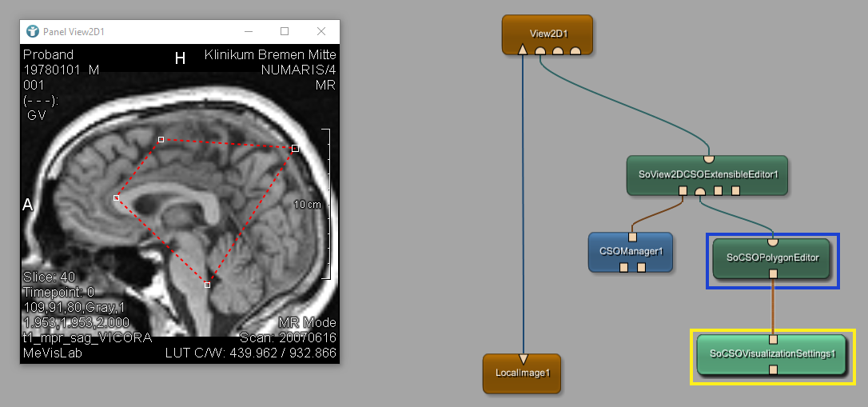The height and width of the screenshot is (407, 868).
Task: Select the SoCSOVisualizationSettings1 module node
Action: click(772, 353)
